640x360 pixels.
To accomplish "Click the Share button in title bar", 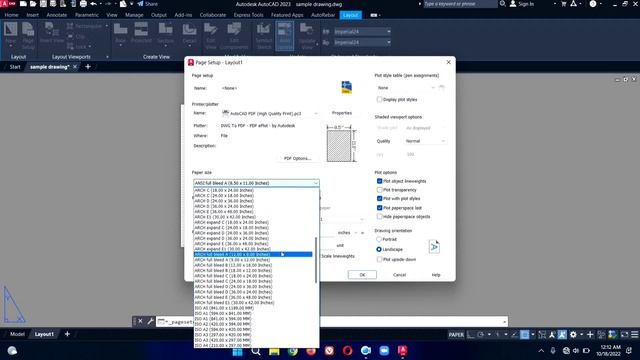I will click(x=147, y=4).
